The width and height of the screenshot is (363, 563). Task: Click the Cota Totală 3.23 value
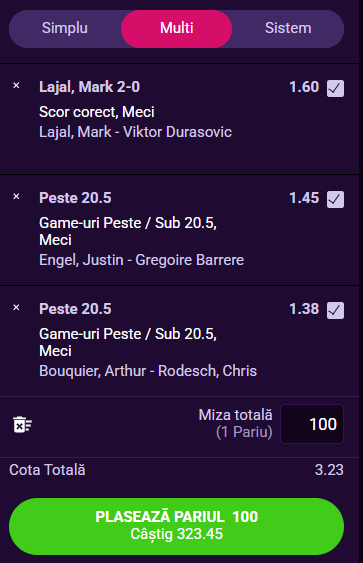point(329,470)
